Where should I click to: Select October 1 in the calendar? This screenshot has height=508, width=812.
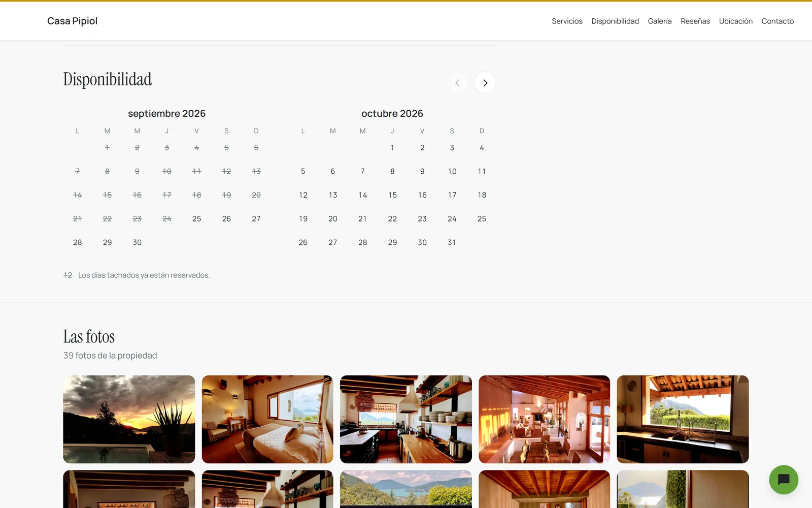tap(392, 148)
